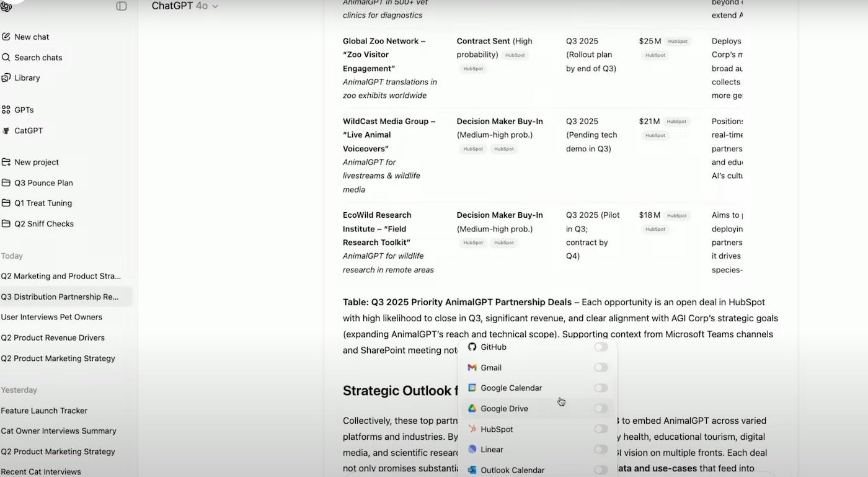Switch on the HubSpot connector
Viewport: 868px width, 477px height.
pyautogui.click(x=600, y=429)
